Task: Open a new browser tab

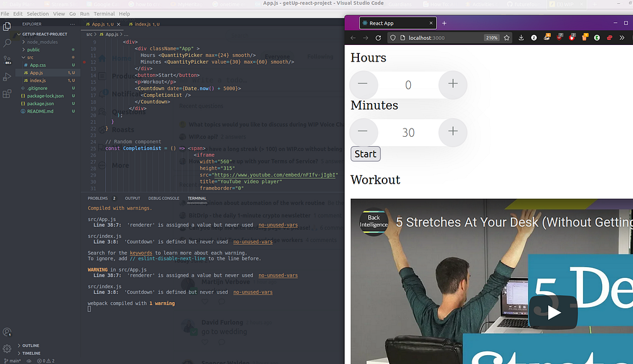Action: pos(444,23)
